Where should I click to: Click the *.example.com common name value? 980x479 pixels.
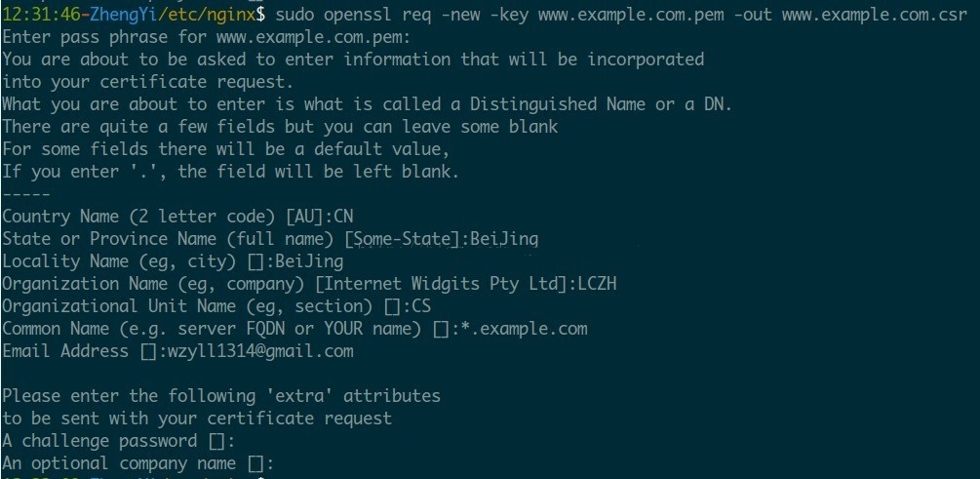[x=524, y=329]
